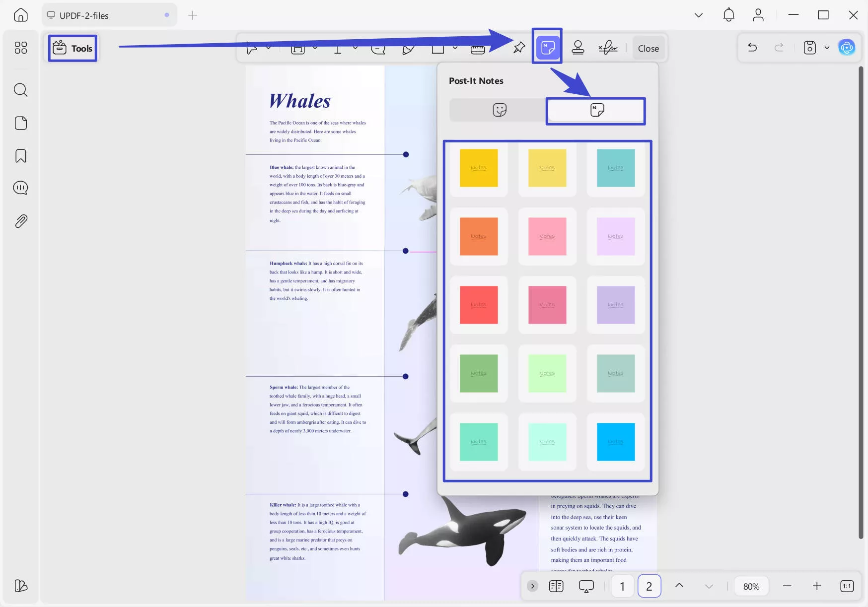Toggle the two-page reading layout icon
This screenshot has height=607, width=868.
(556, 586)
